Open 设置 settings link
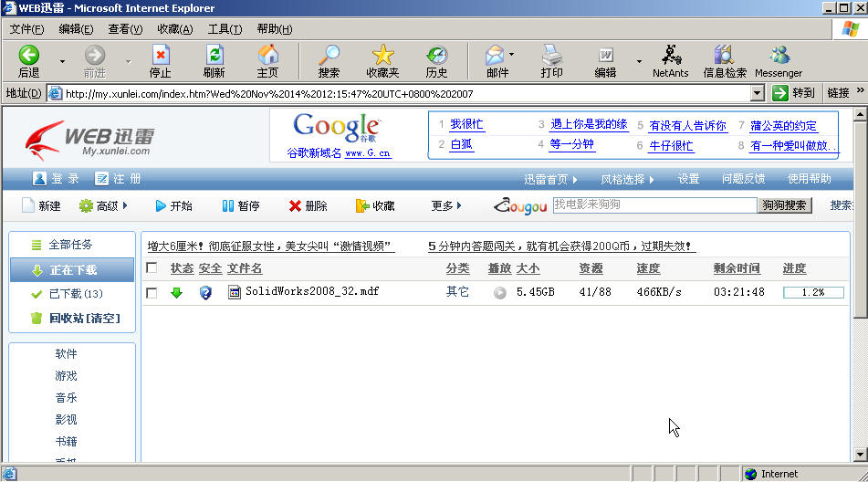868x482 pixels. coord(688,179)
